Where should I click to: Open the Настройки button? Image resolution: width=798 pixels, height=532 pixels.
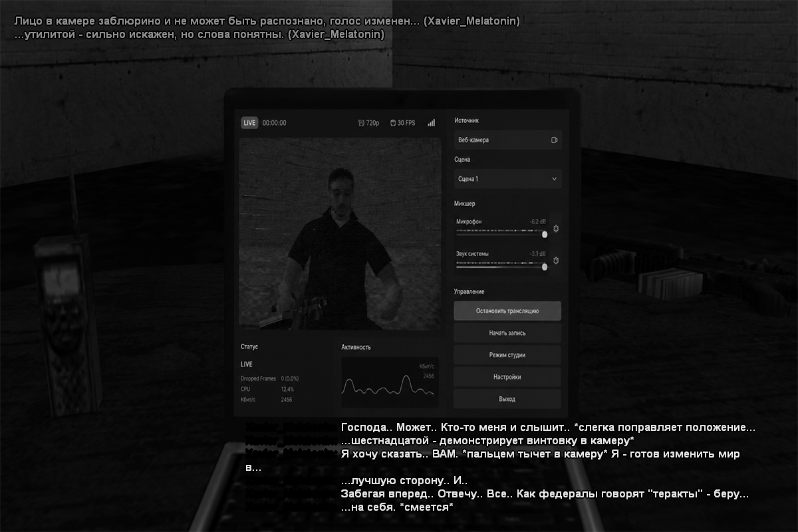pos(507,377)
